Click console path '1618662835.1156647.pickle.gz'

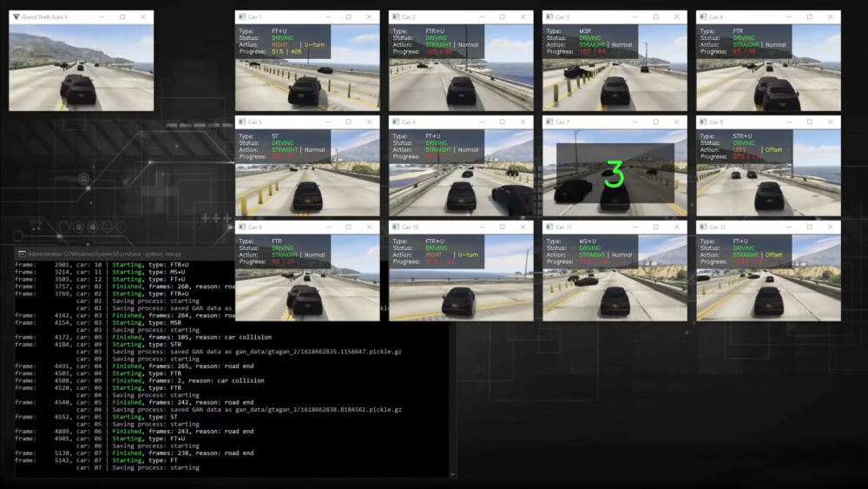click(x=352, y=352)
